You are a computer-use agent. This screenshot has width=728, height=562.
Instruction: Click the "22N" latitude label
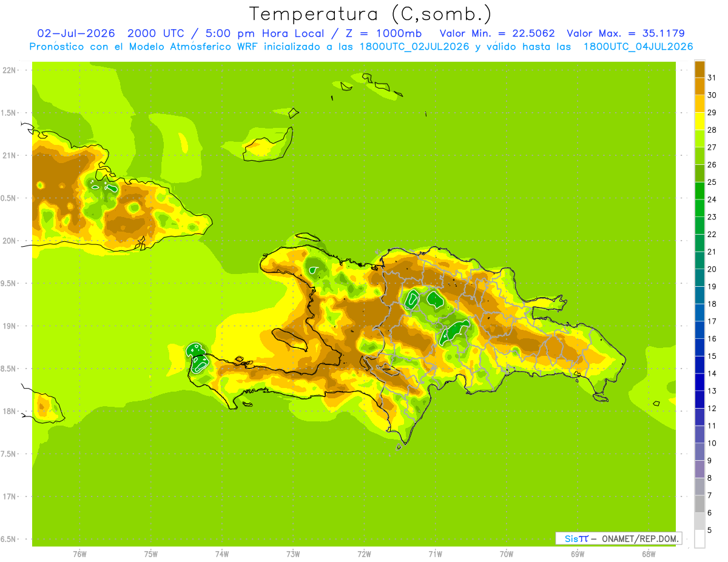pyautogui.click(x=9, y=70)
